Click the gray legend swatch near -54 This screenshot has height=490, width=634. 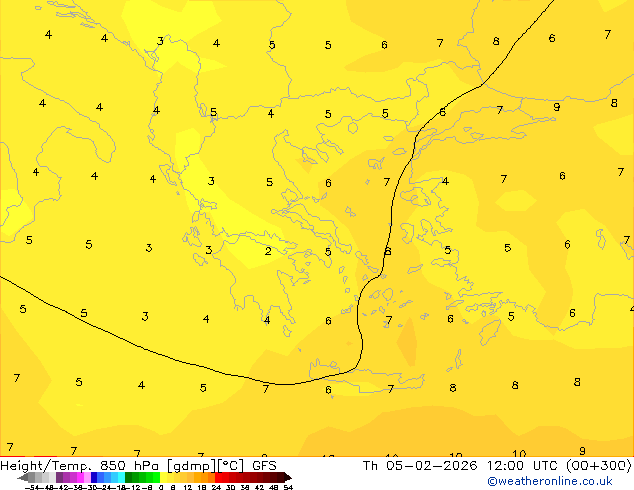(32, 477)
